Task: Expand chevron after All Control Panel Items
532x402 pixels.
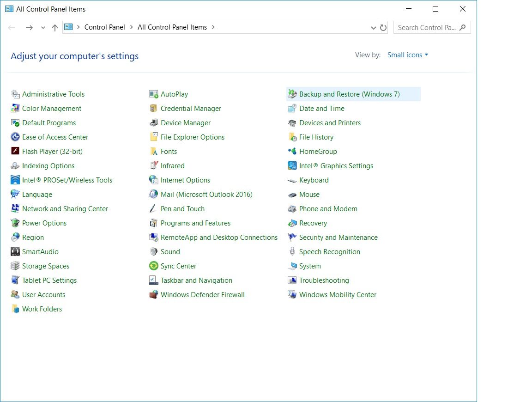Action: [x=213, y=27]
